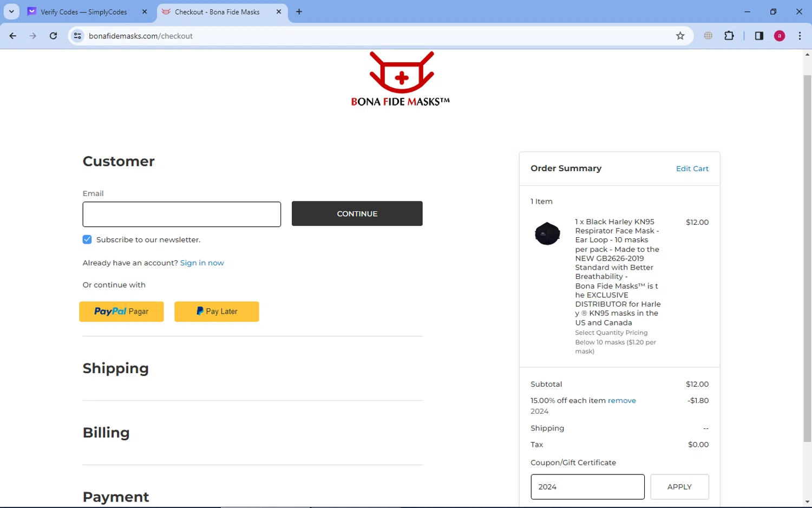The width and height of the screenshot is (812, 508).
Task: Click the CONTINUE button
Action: click(x=357, y=213)
